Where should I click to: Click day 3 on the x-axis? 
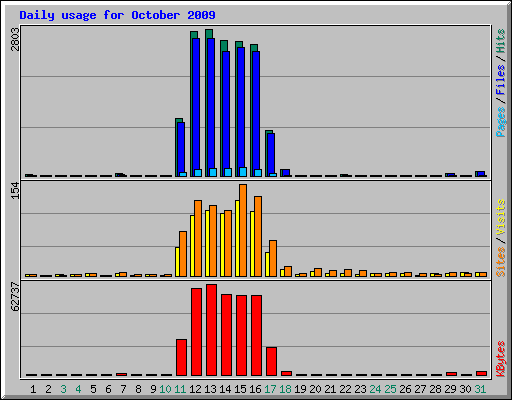pyautogui.click(x=63, y=389)
